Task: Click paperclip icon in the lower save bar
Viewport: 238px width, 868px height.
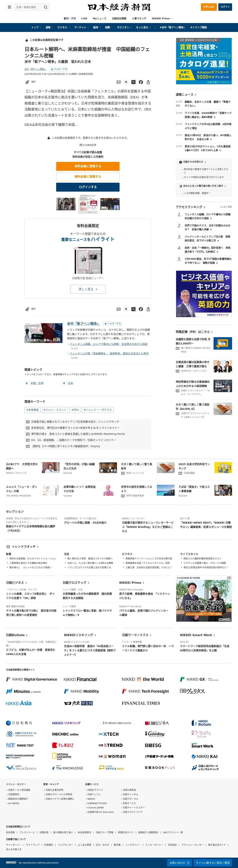Action: point(27,309)
